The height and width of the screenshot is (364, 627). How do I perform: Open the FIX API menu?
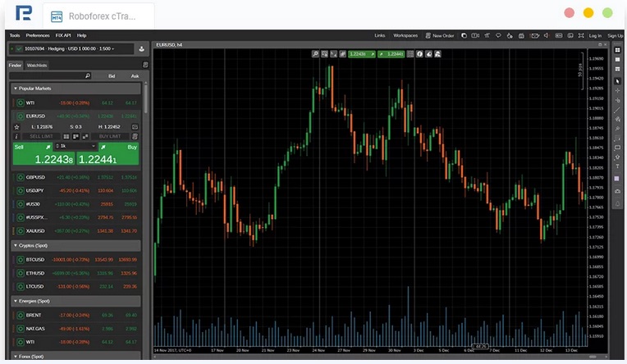[x=63, y=35]
